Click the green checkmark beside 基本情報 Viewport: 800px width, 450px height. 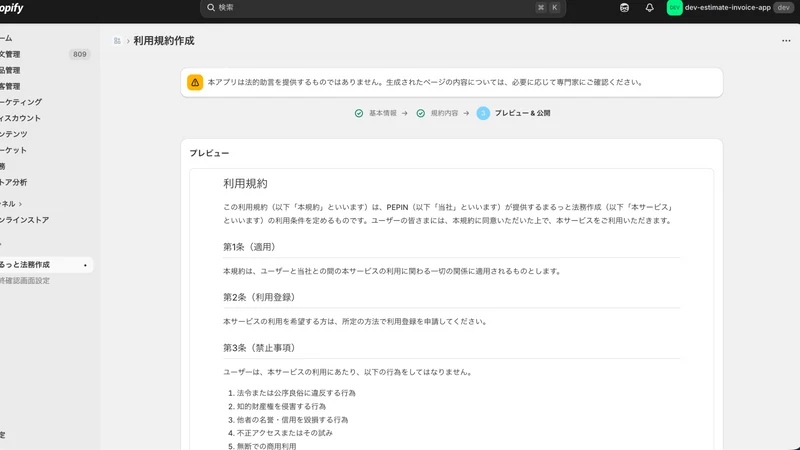(359, 113)
